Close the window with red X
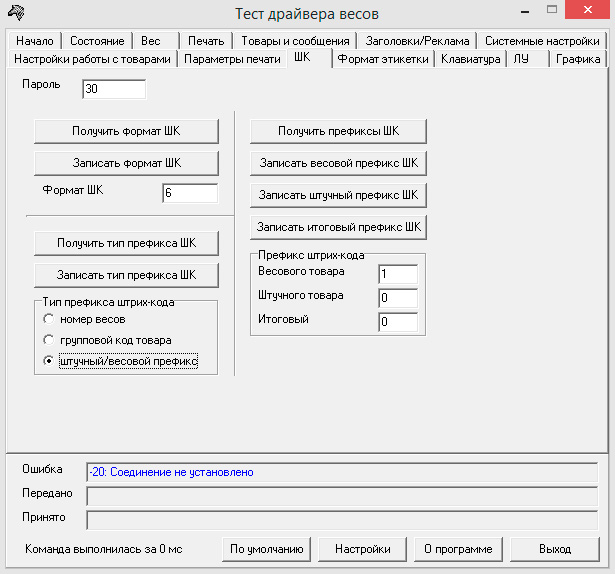The image size is (615, 574). pos(587,9)
